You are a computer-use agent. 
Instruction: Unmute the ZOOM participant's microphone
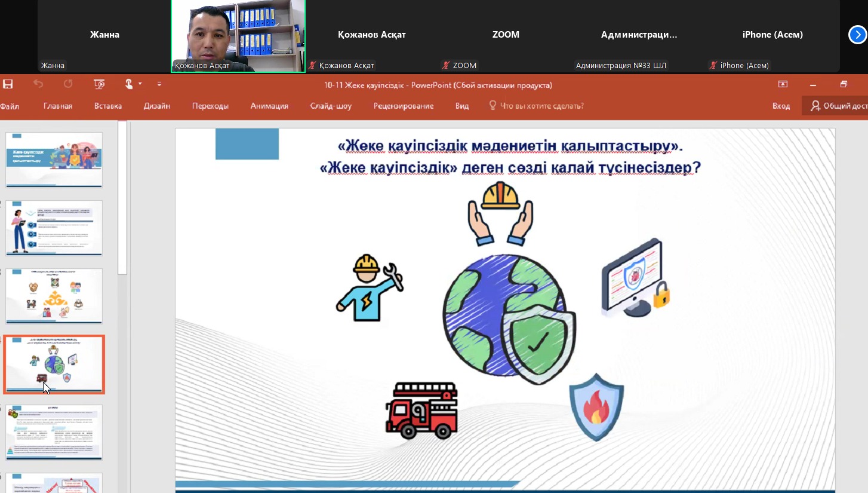[445, 65]
